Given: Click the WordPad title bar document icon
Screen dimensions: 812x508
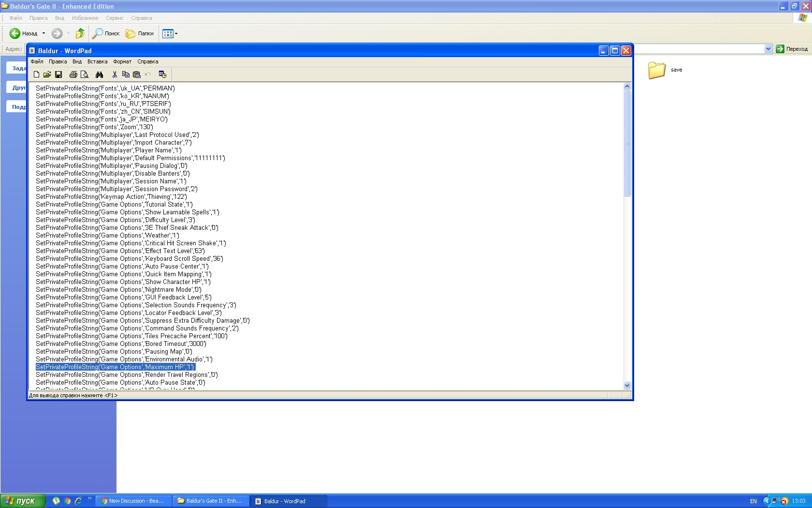Looking at the screenshot, I should pos(32,50).
